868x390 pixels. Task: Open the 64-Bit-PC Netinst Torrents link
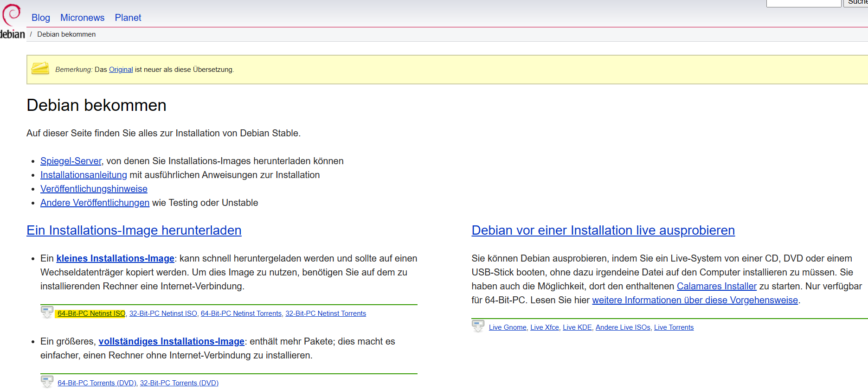[241, 313]
